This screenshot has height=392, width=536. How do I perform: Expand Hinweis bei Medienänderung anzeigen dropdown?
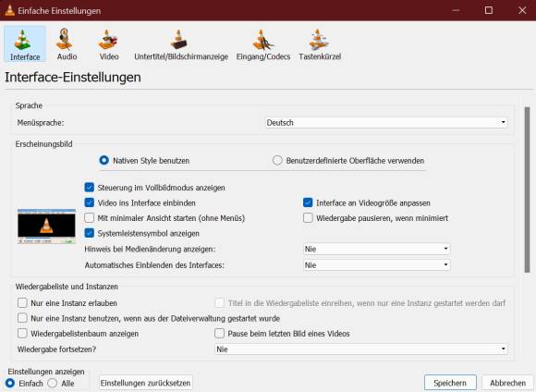click(376, 249)
